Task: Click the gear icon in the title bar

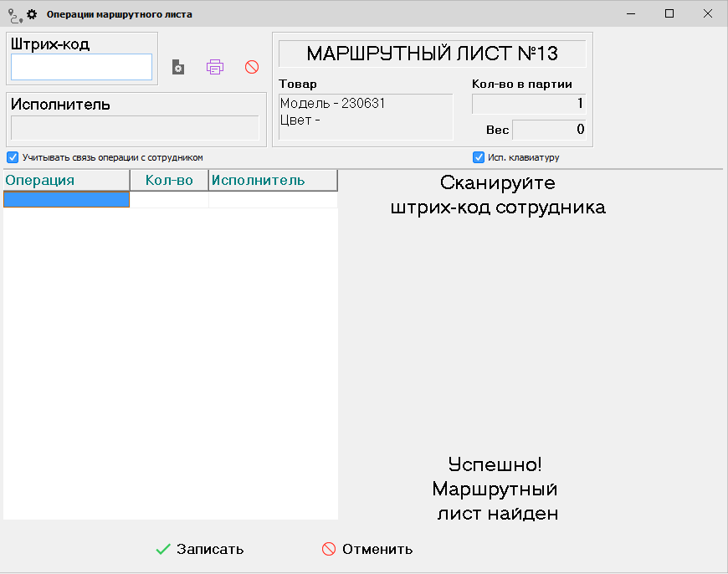Action: 32,14
